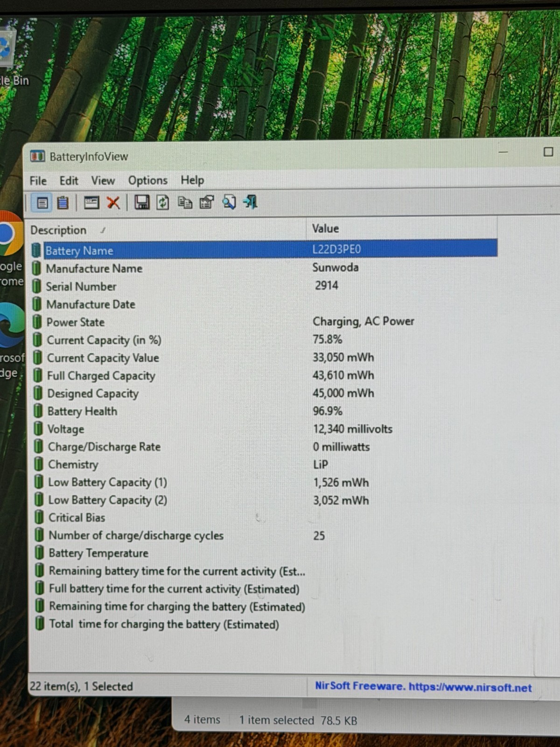This screenshot has width=560, height=747.
Task: Click battery icon beside Critical Bias row
Action: (x=39, y=517)
